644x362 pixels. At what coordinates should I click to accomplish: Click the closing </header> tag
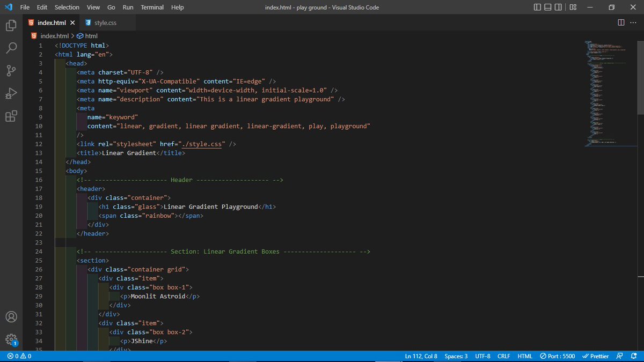click(x=93, y=233)
